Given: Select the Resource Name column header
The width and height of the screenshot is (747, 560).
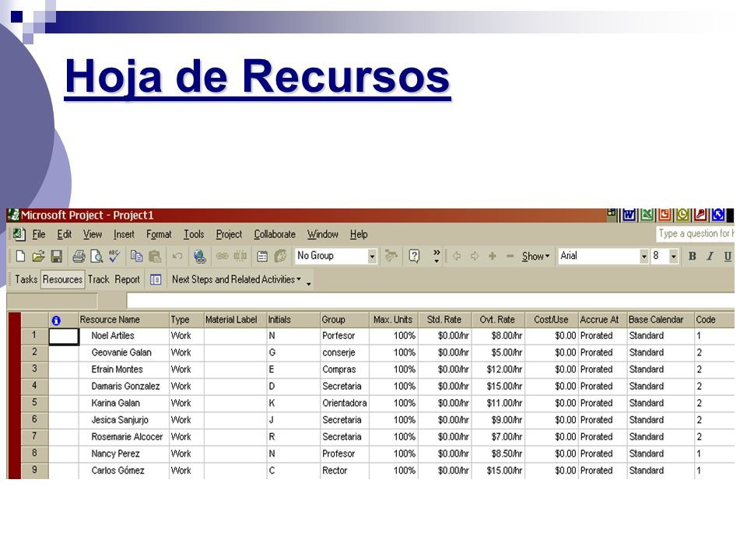Looking at the screenshot, I should (x=124, y=320).
